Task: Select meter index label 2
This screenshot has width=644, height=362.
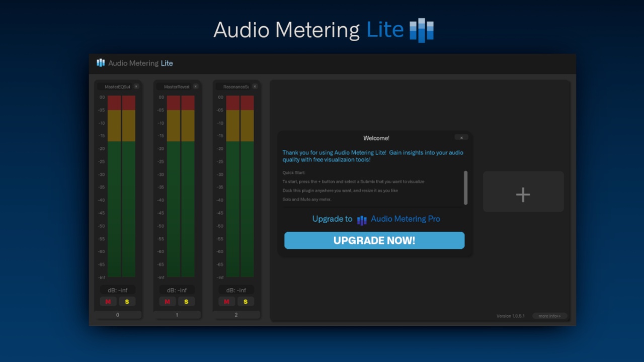Action: point(236,315)
